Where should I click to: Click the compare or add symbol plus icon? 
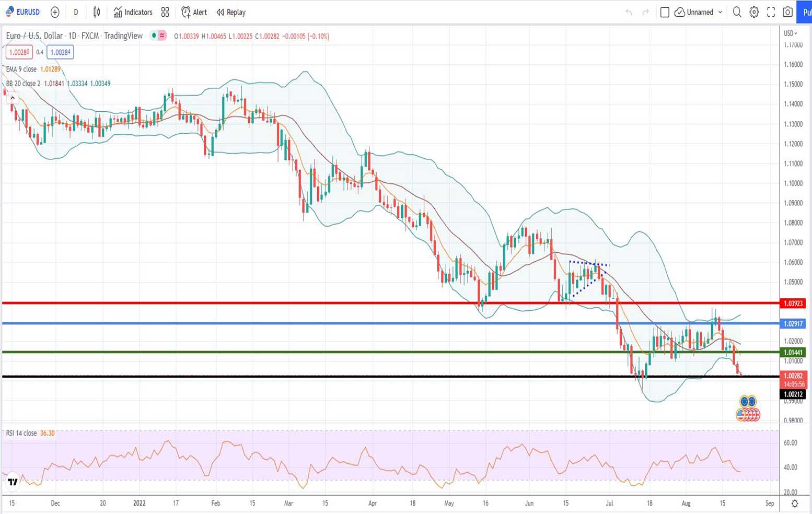[55, 12]
